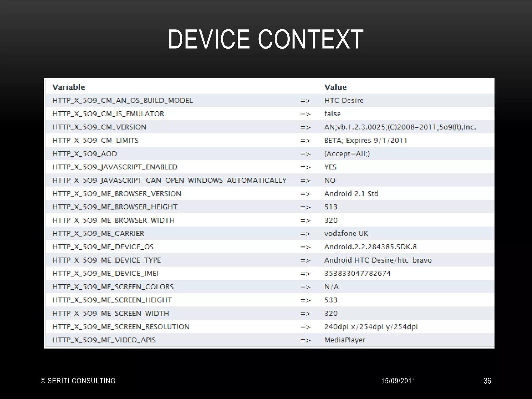Click the HTC Desire value

(x=344, y=101)
